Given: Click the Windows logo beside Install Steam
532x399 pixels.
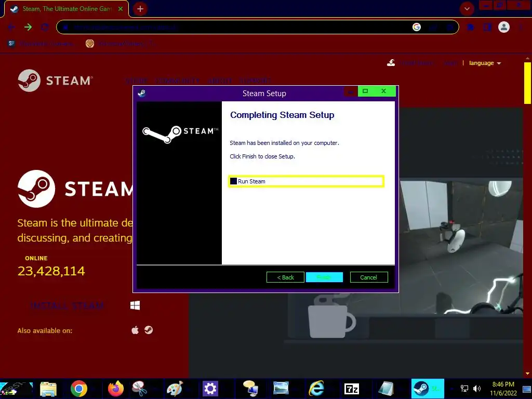Looking at the screenshot, I should coord(135,305).
